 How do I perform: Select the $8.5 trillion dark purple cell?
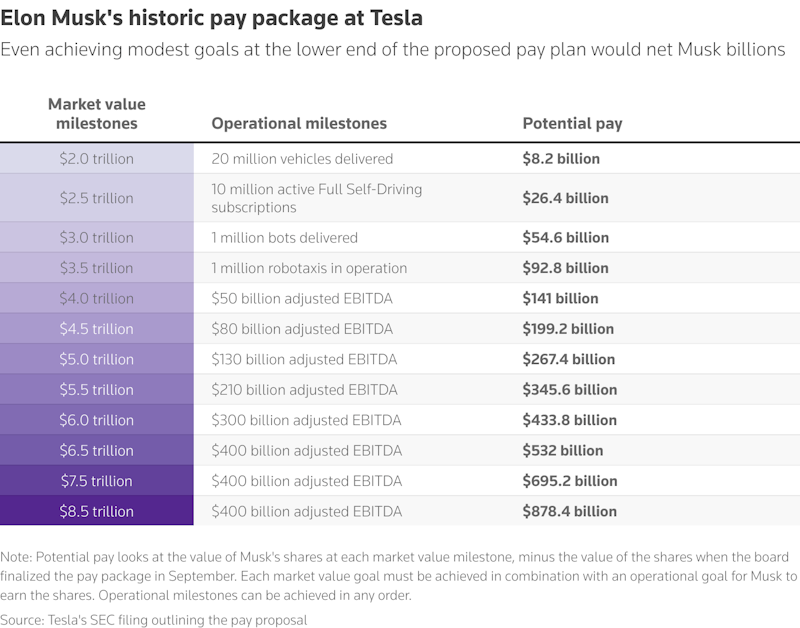click(x=97, y=511)
